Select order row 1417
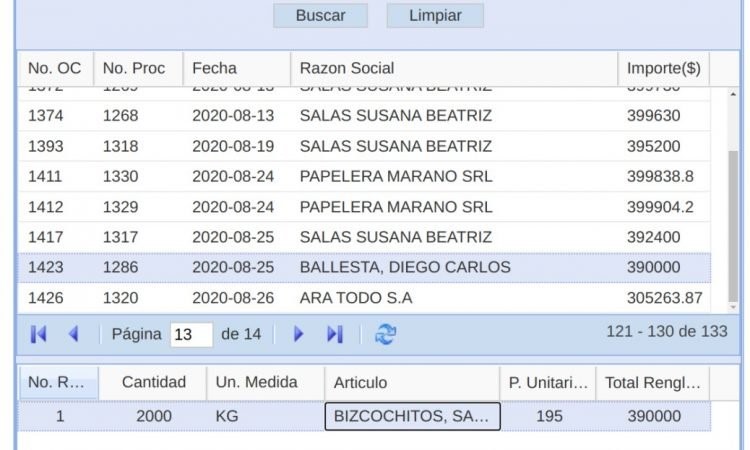The width and height of the screenshot is (750, 450). [364, 237]
